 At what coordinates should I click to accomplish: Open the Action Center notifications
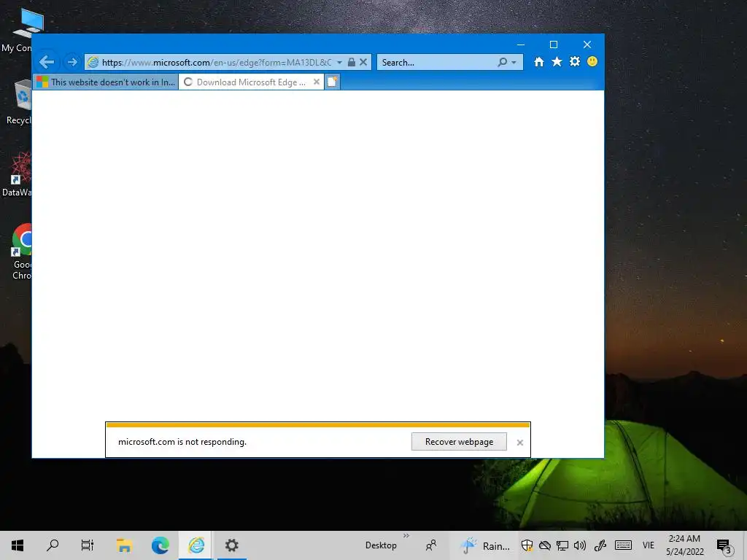coord(724,545)
